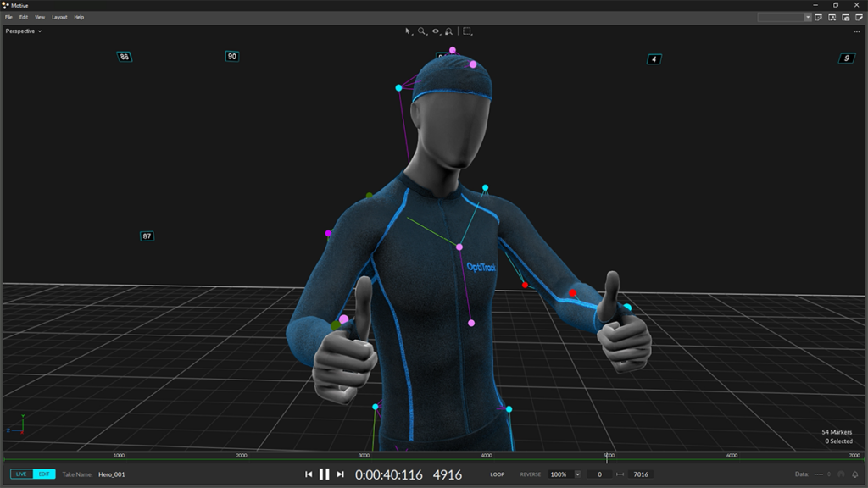Image resolution: width=868 pixels, height=488 pixels.
Task: Expand the empty layout combo box arrow
Action: tap(808, 17)
